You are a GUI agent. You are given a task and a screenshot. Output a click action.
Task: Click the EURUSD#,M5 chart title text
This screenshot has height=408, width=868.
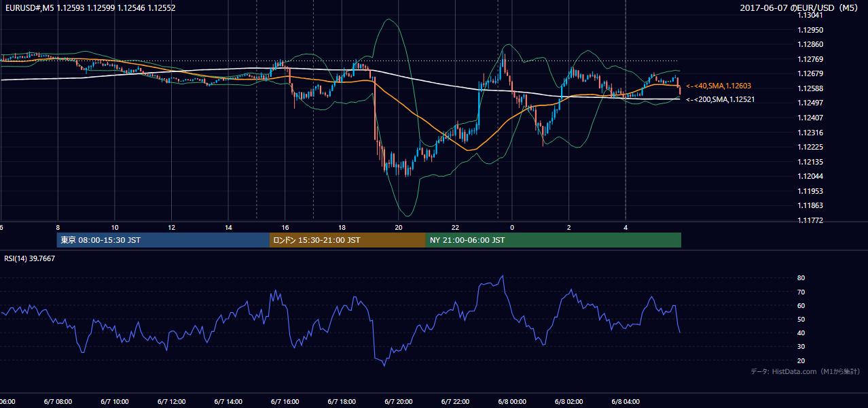pos(90,8)
